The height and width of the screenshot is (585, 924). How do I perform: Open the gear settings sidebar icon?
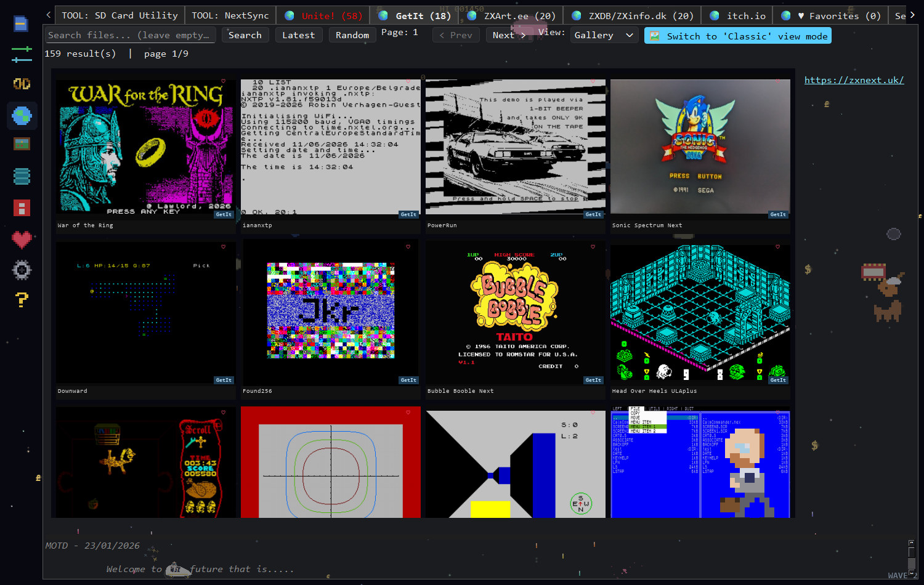click(x=22, y=270)
